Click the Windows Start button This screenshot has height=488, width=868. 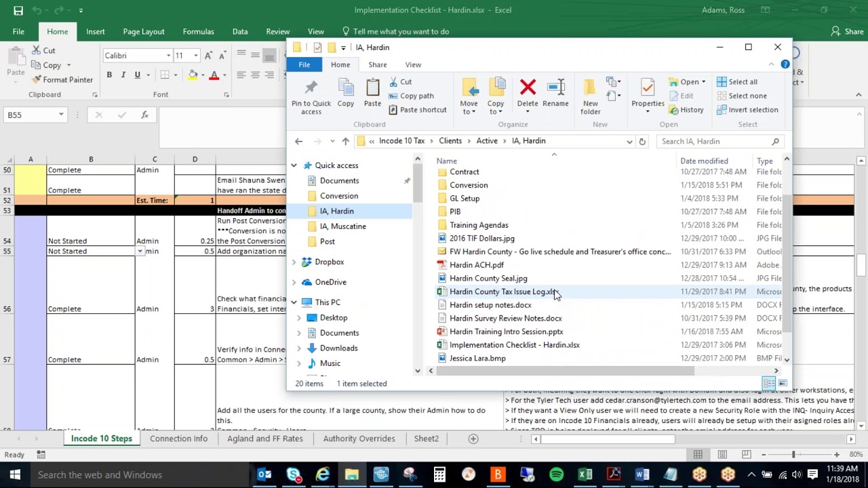[x=15, y=474]
